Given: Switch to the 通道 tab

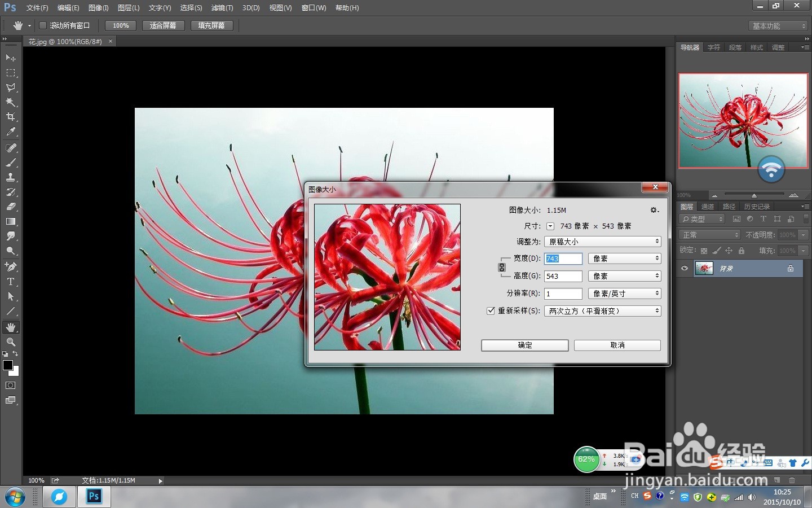Looking at the screenshot, I should pyautogui.click(x=708, y=207).
